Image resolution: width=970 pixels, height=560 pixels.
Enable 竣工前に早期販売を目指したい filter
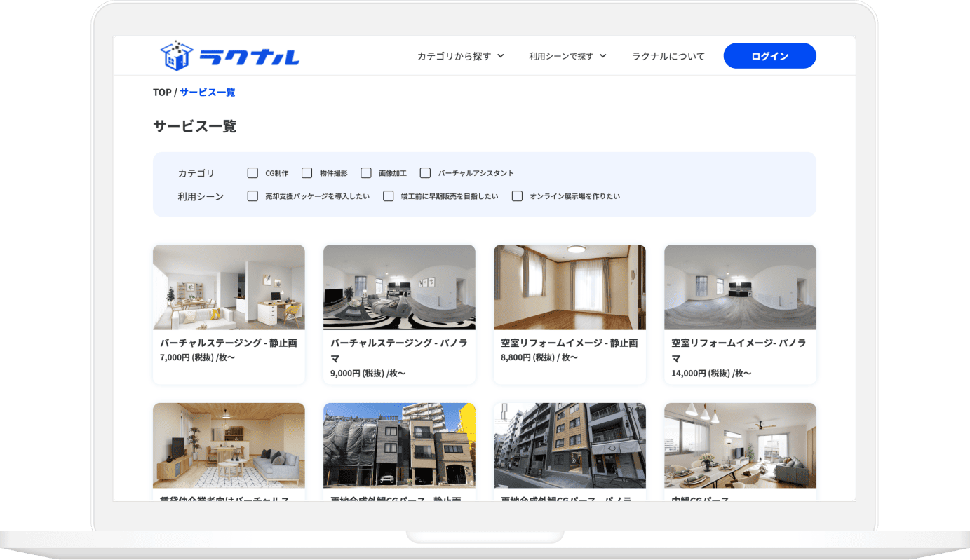tap(388, 196)
